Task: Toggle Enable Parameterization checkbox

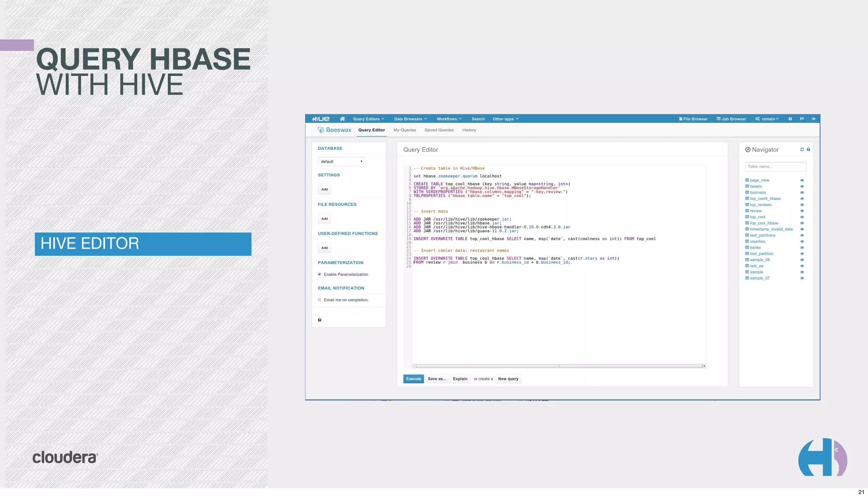Action: click(320, 274)
